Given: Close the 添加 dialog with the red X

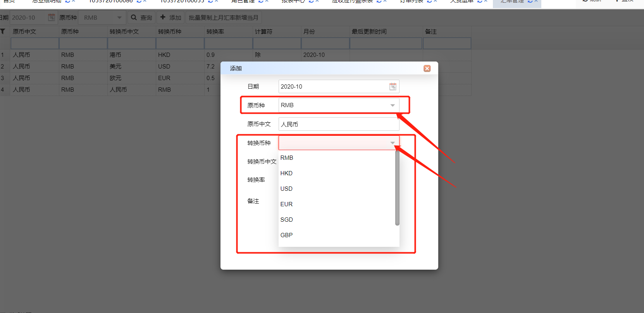Looking at the screenshot, I should 427,68.
